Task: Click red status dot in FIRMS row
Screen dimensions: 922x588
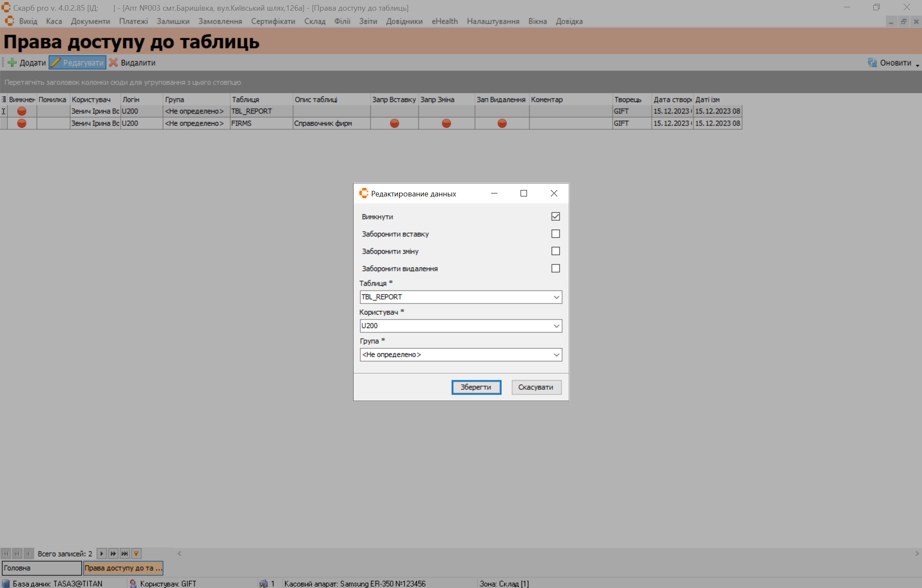Action: tap(22, 123)
